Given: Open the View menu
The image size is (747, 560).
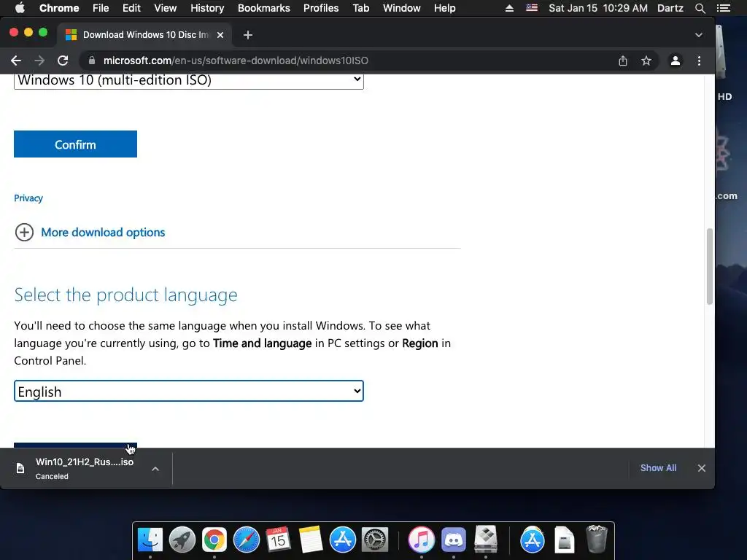Looking at the screenshot, I should pyautogui.click(x=166, y=8).
